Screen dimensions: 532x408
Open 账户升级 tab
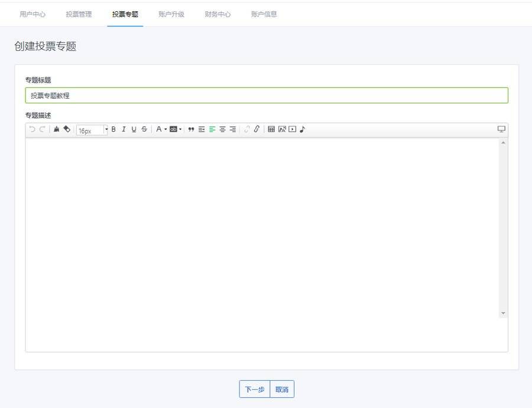point(171,14)
